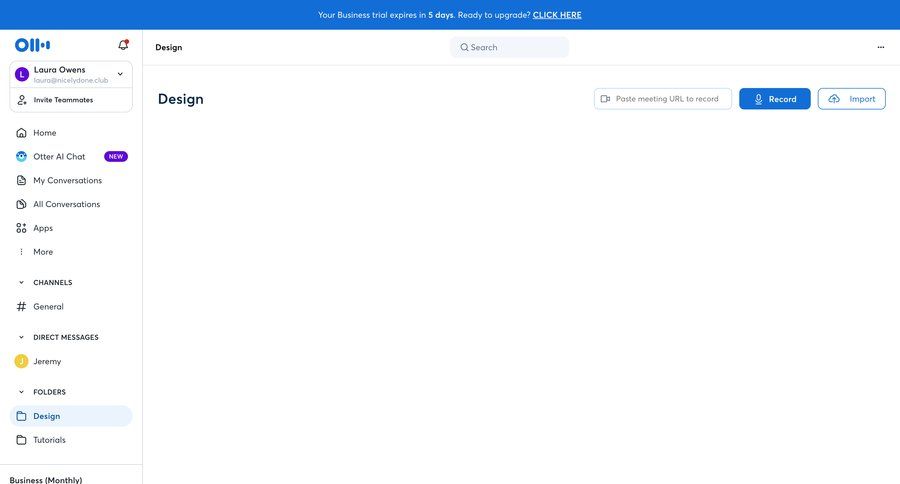Click the General channel hashtag icon
This screenshot has width=900, height=484.
(x=21, y=307)
